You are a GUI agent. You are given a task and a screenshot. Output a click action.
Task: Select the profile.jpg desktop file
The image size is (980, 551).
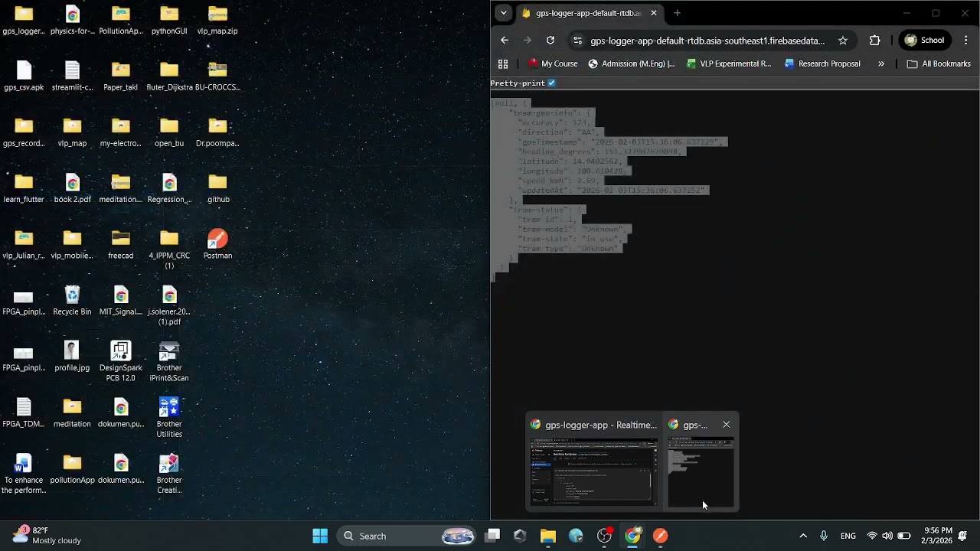[x=72, y=357]
